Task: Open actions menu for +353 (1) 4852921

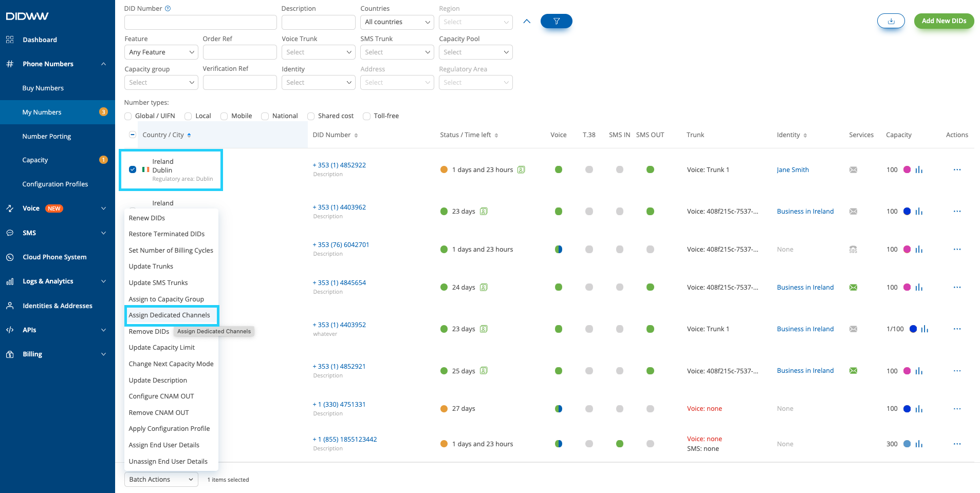Action: pyautogui.click(x=956, y=371)
